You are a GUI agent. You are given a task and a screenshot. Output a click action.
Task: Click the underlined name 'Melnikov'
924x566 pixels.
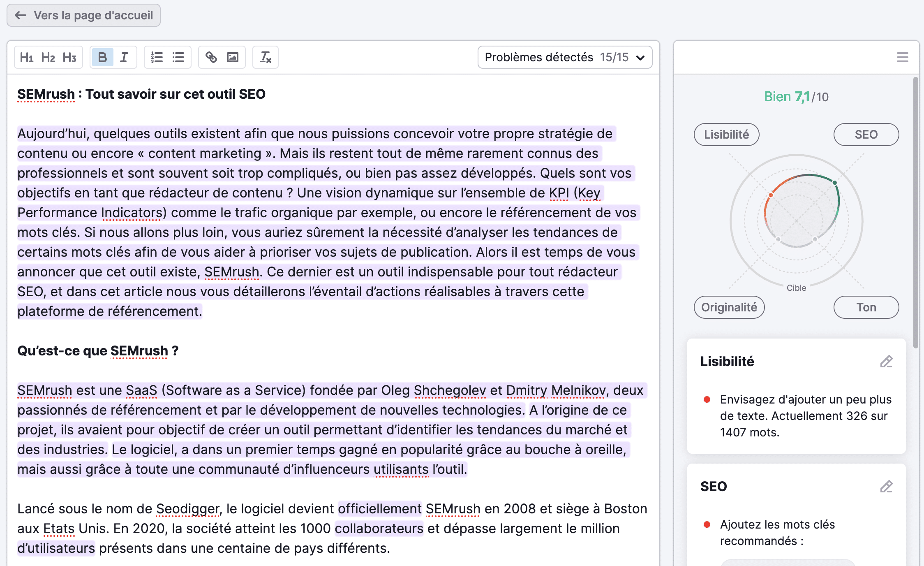tap(578, 390)
